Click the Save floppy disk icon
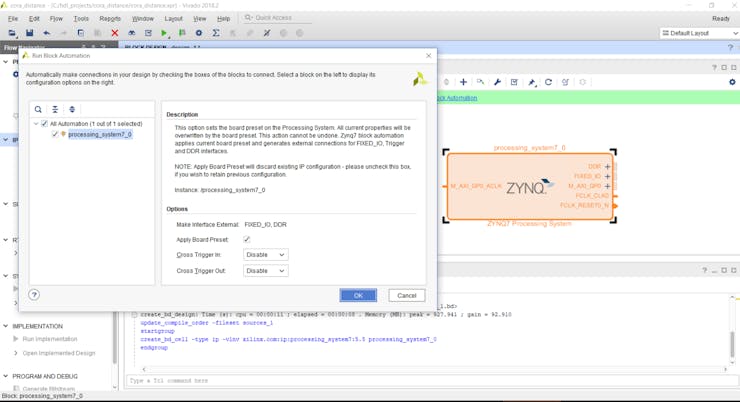The image size is (740, 402). [x=29, y=33]
